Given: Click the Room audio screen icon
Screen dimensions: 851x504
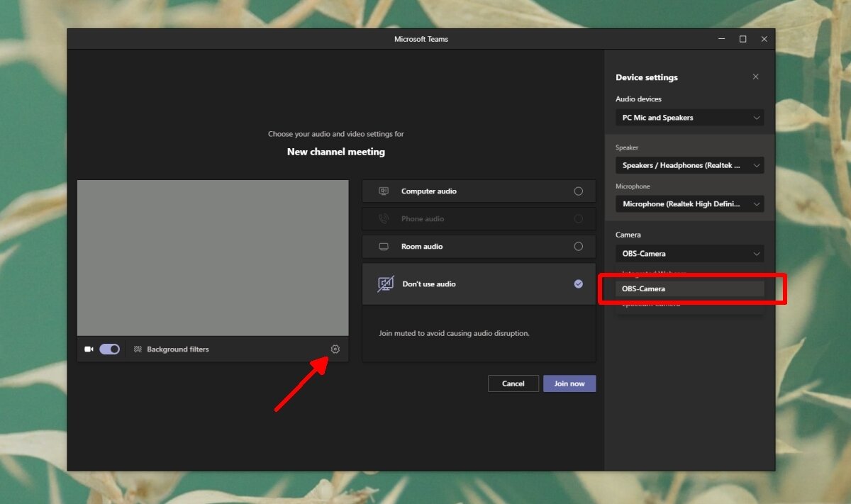Looking at the screenshot, I should (x=383, y=246).
